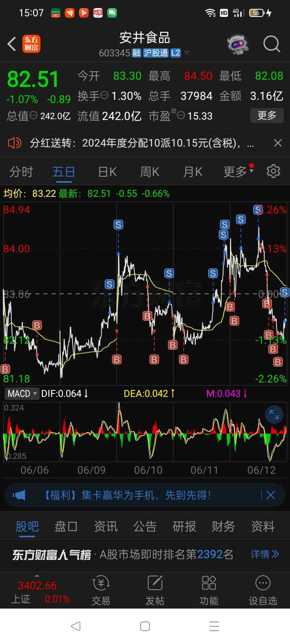Tap the L2 badge

[x=176, y=53]
